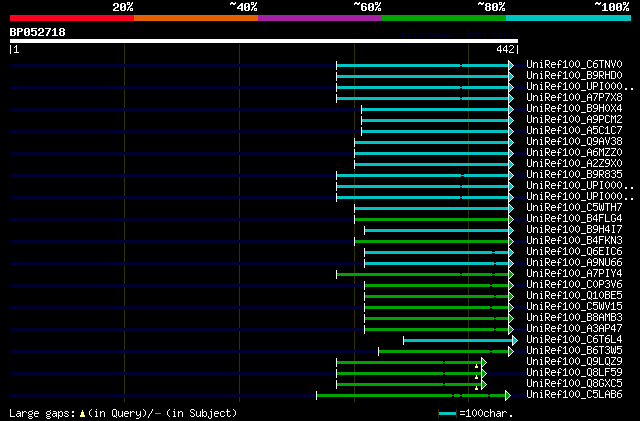Select the UniRef100_B6T3W5 label
Viewport: 640px width, 421px height.
click(574, 351)
